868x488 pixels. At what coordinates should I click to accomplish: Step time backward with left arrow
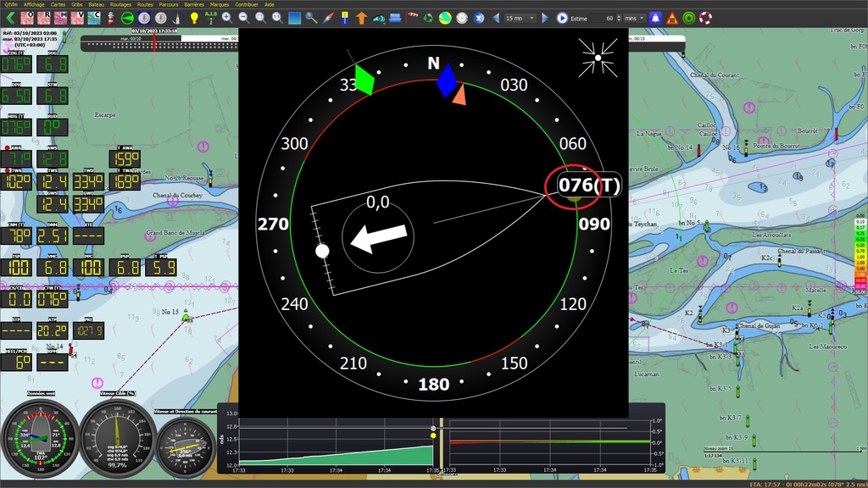point(495,18)
